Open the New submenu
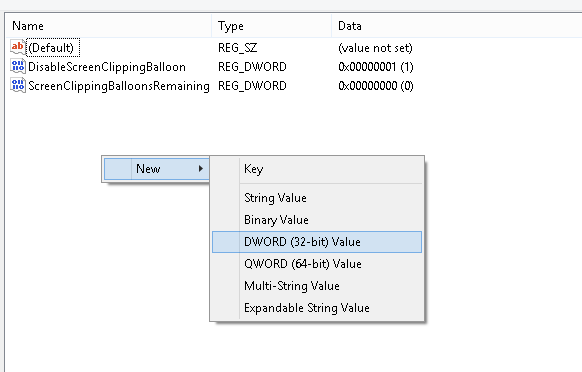Image resolution: width=582 pixels, height=372 pixels. coord(157,169)
